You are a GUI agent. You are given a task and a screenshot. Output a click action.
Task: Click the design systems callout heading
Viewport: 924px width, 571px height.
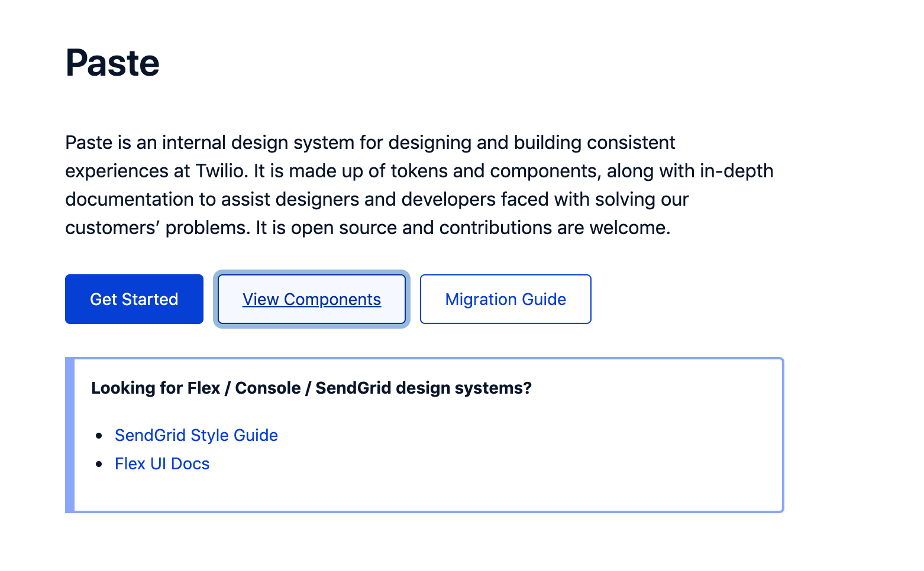click(x=311, y=388)
